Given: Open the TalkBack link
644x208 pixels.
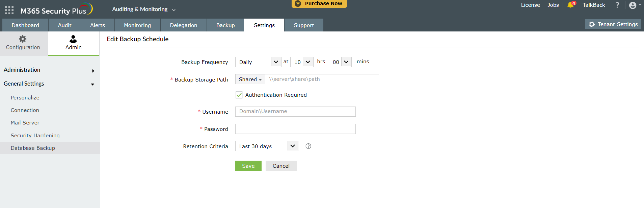Looking at the screenshot, I should click(594, 5).
